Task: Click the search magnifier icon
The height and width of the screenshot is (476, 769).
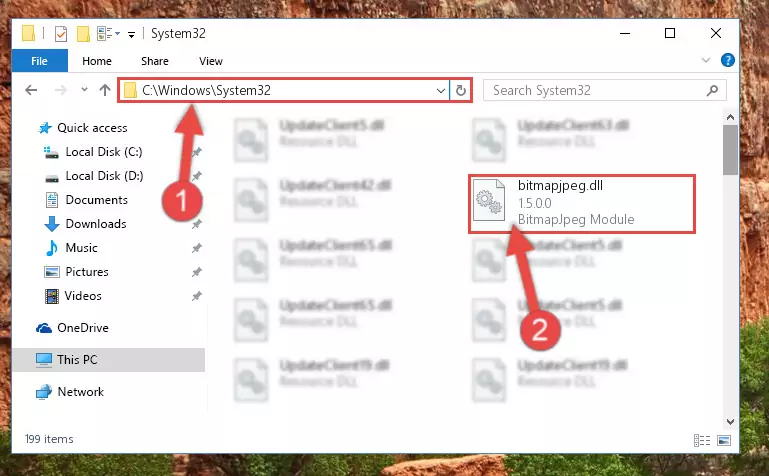Action: click(712, 90)
